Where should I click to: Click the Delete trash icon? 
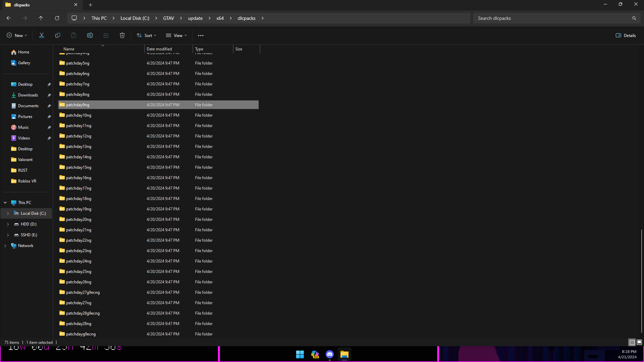(x=122, y=35)
